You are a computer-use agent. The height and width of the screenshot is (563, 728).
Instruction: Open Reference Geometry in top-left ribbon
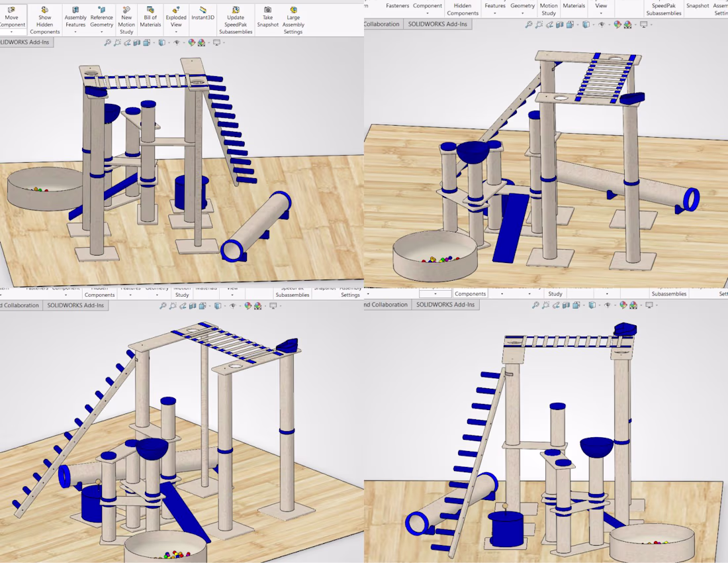pos(102,17)
